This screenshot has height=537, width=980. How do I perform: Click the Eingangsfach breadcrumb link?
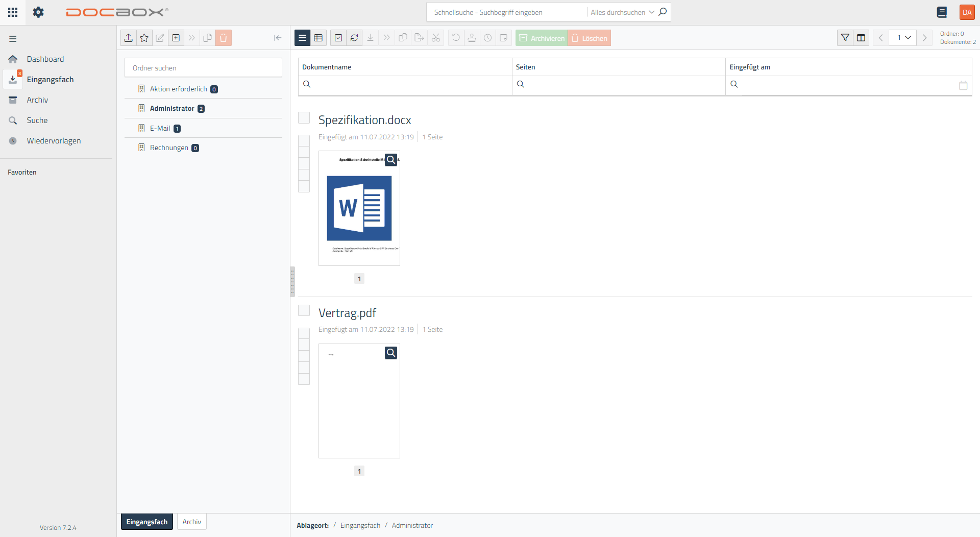pyautogui.click(x=360, y=525)
